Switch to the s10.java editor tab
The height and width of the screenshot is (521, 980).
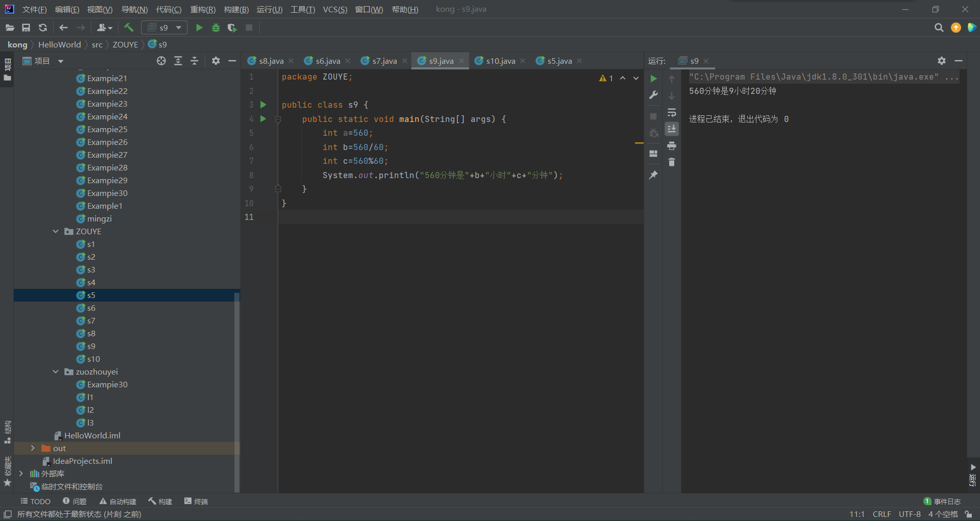pos(500,61)
